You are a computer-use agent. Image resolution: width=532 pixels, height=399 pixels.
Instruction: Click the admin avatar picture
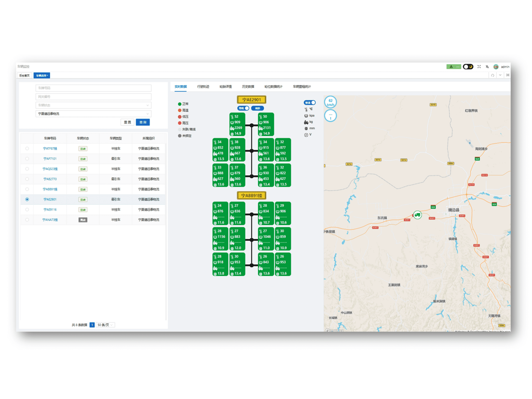496,67
